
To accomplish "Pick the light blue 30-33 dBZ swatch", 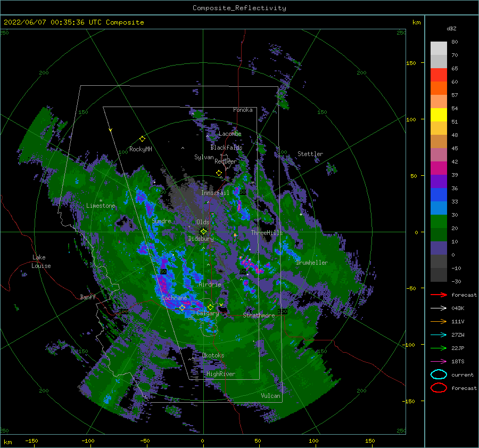I will click(439, 208).
